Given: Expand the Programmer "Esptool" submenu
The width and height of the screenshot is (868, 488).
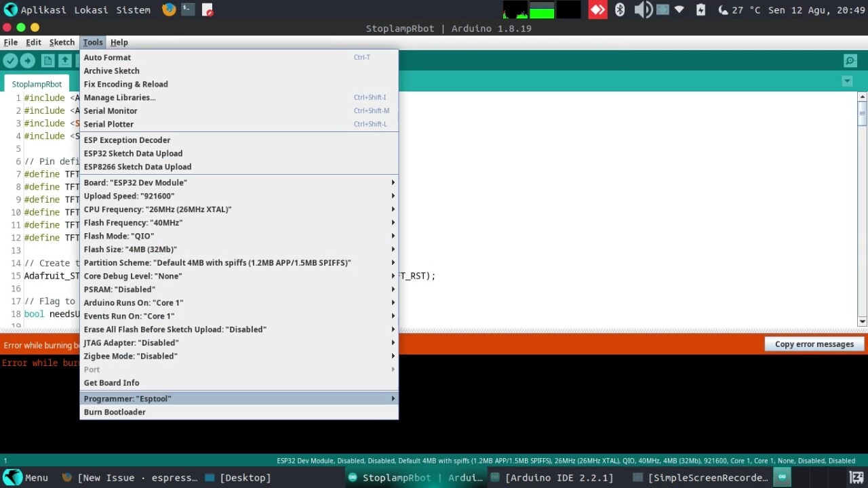Looking at the screenshot, I should click(239, 399).
